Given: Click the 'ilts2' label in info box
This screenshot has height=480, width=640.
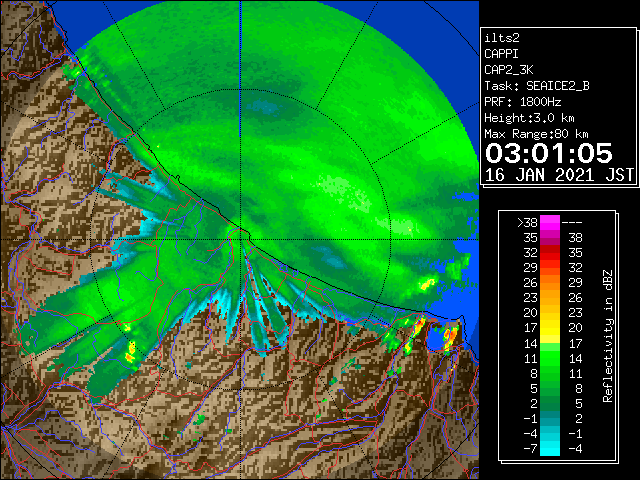Looking at the screenshot, I should tap(502, 38).
